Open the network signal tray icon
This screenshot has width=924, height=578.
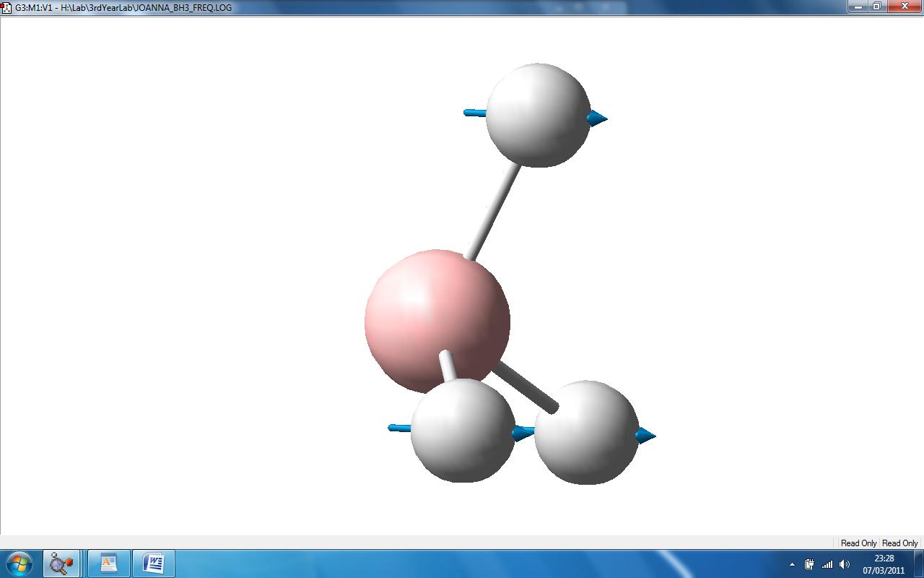[x=827, y=564]
